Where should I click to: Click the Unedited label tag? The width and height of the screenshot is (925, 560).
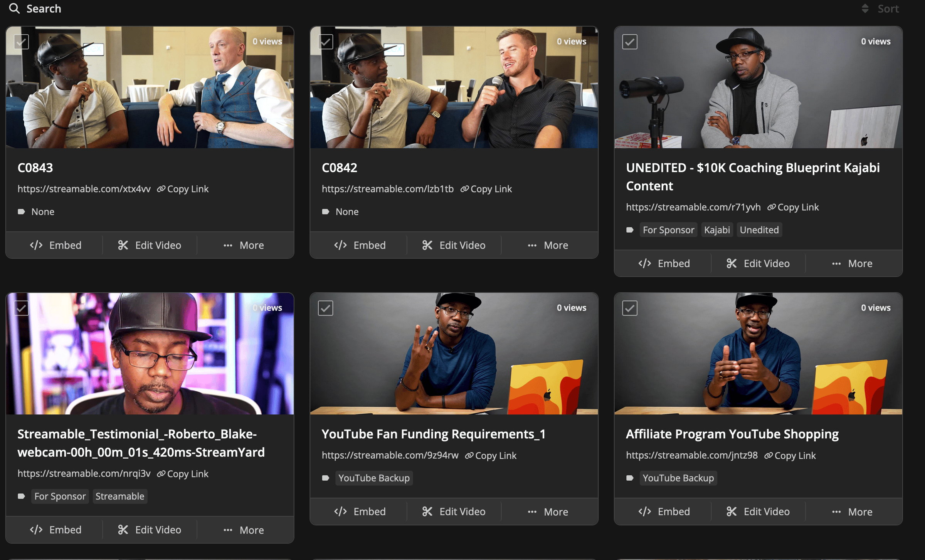(x=759, y=230)
